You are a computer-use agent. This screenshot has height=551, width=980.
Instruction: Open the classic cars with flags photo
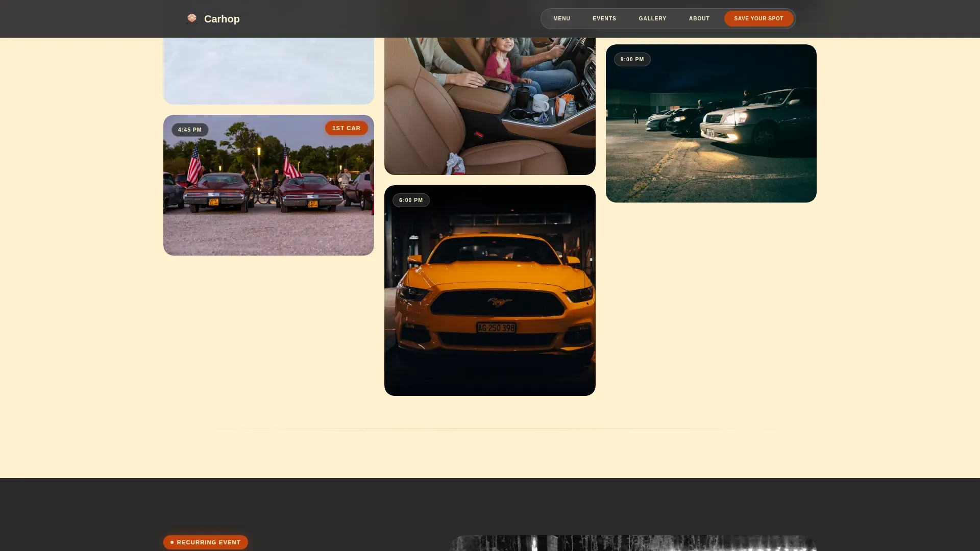coord(268,185)
